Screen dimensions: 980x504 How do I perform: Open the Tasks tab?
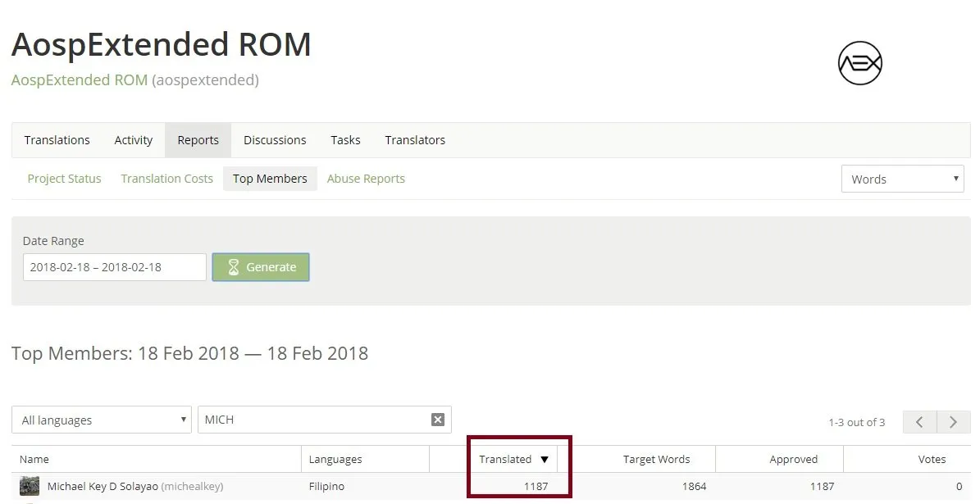click(345, 140)
